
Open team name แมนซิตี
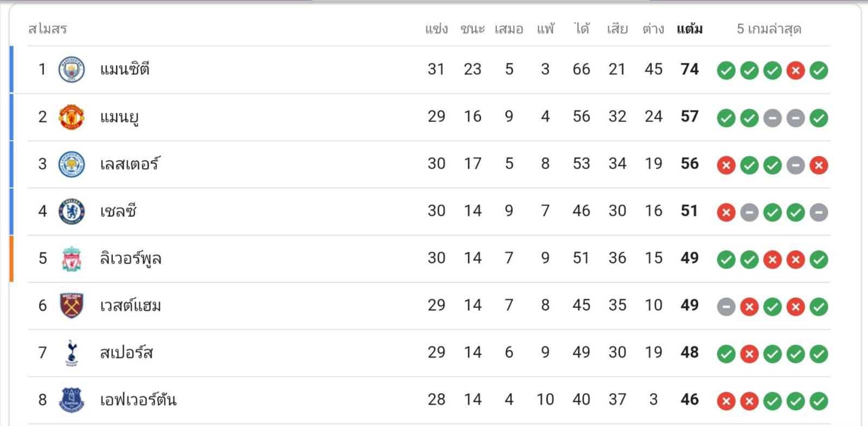click(125, 69)
